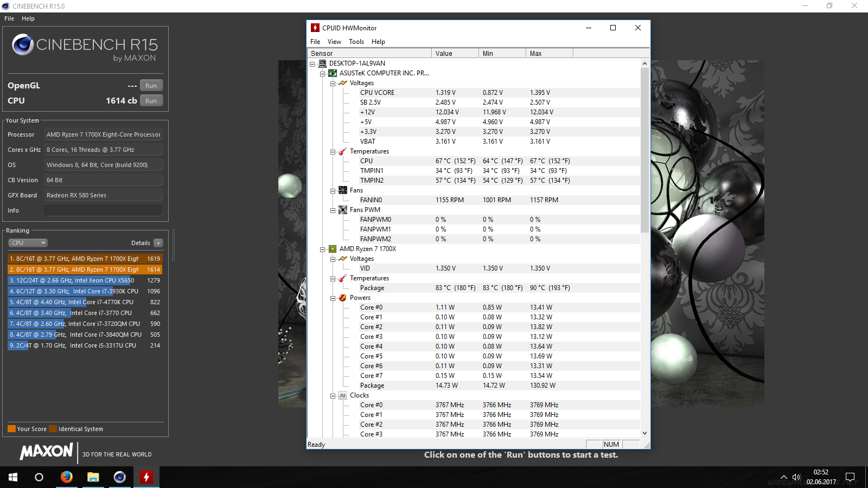Collapse the ASUSTeK Temperatures group

coord(333,152)
